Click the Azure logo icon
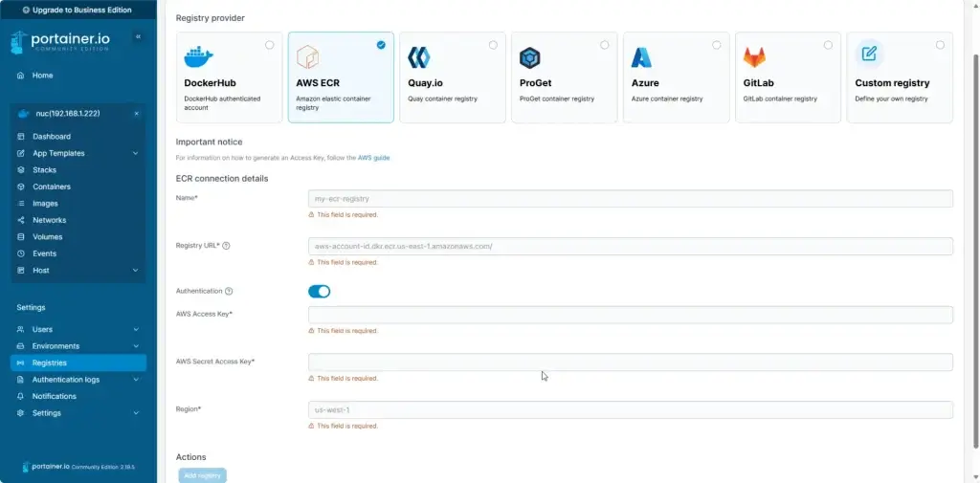 (x=641, y=57)
